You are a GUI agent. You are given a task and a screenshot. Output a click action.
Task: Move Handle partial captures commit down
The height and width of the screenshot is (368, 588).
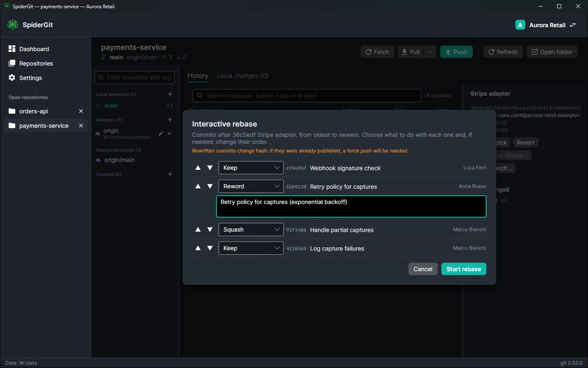pyautogui.click(x=210, y=230)
